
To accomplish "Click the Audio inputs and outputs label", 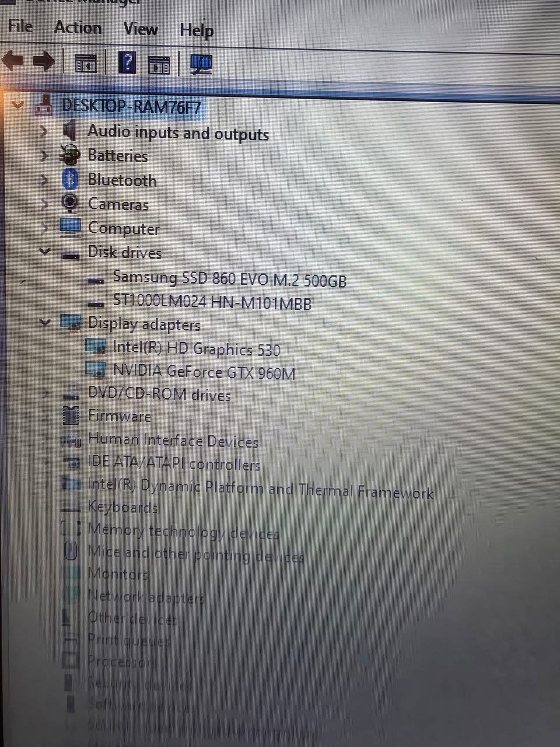I will click(x=178, y=132).
